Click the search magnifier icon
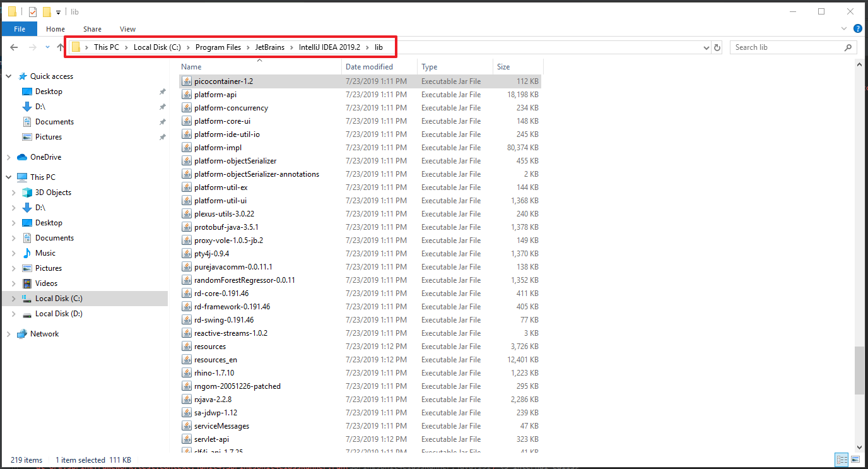The image size is (868, 469). [849, 47]
